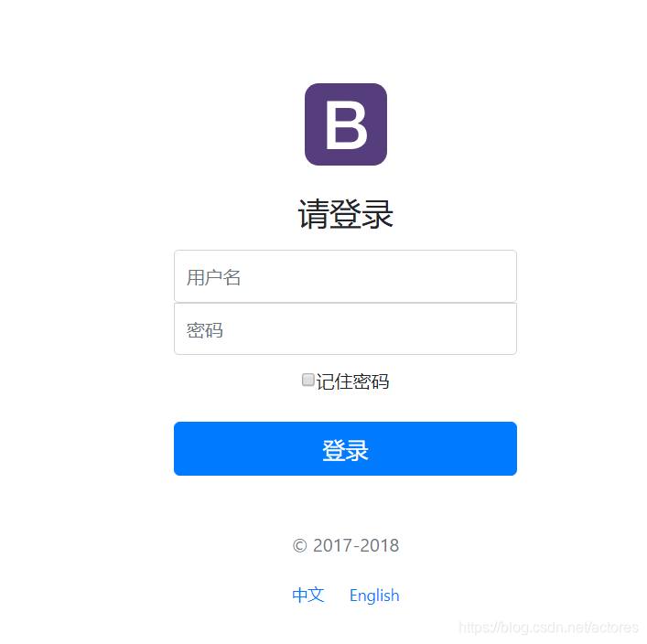
Task: Click the 请登录 heading
Action: (x=345, y=214)
